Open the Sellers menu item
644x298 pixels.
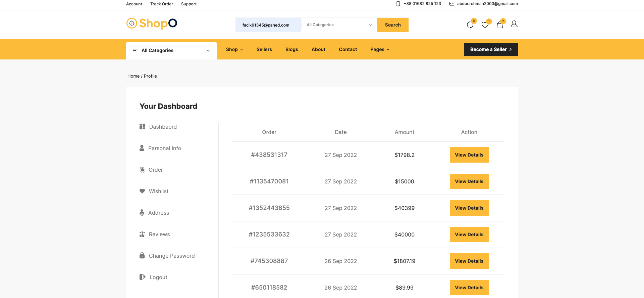coord(264,49)
